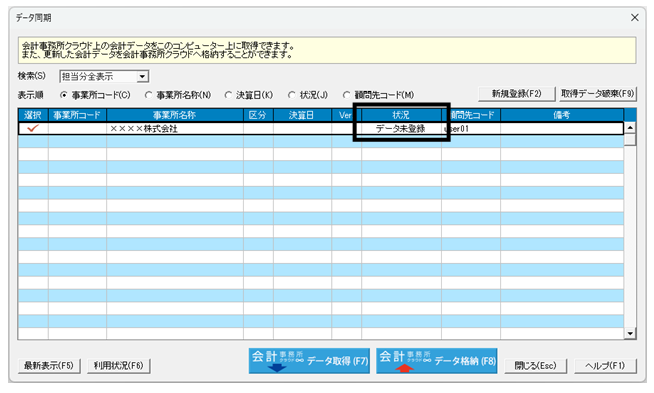Click the 事業所コード column header
This screenshot has width=654, height=393.
click(77, 115)
